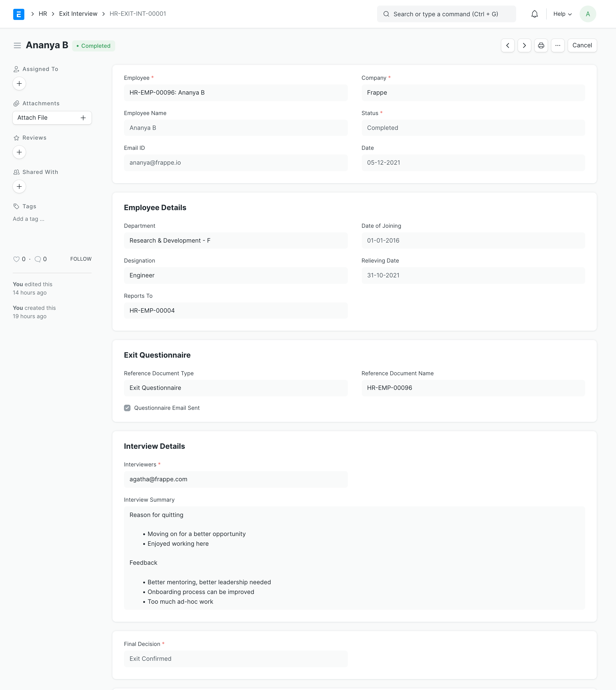Image resolution: width=616 pixels, height=690 pixels.
Task: Navigate to Exit Interview breadcrumb
Action: (x=78, y=14)
